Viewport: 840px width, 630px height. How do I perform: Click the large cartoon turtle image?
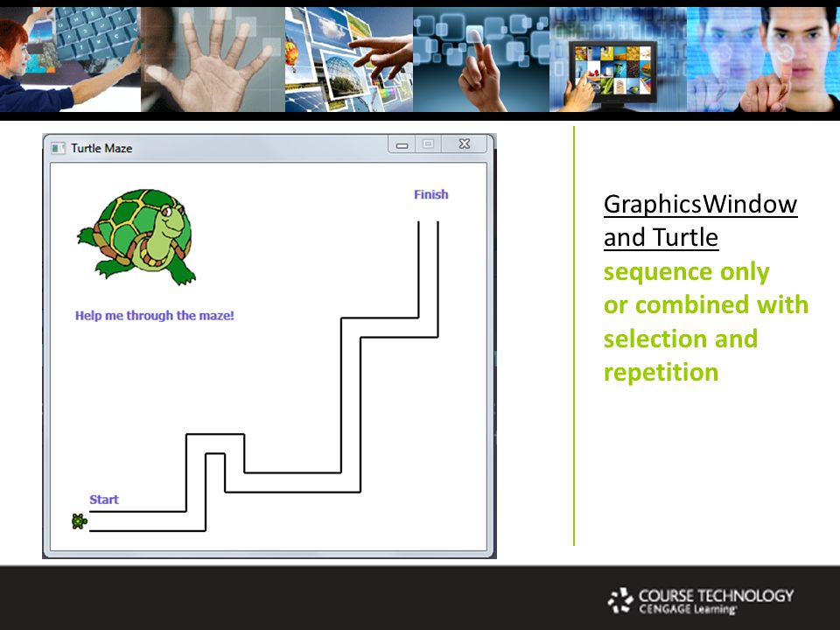[137, 237]
